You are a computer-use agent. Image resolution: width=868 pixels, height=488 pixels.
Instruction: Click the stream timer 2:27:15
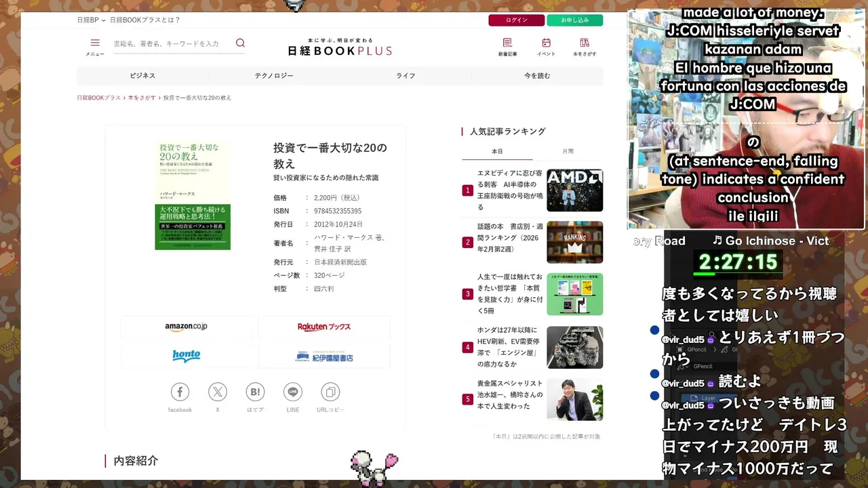pos(738,262)
